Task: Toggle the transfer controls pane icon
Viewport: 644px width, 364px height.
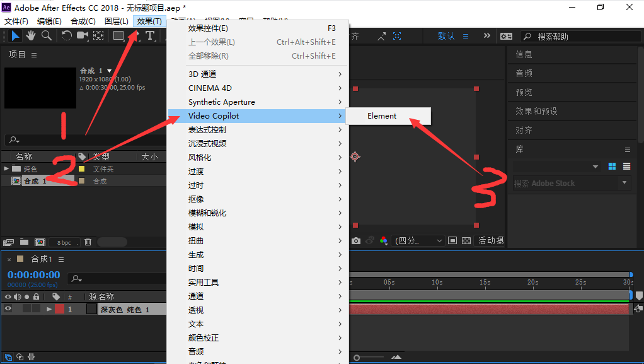Action: pyautogui.click(x=20, y=357)
